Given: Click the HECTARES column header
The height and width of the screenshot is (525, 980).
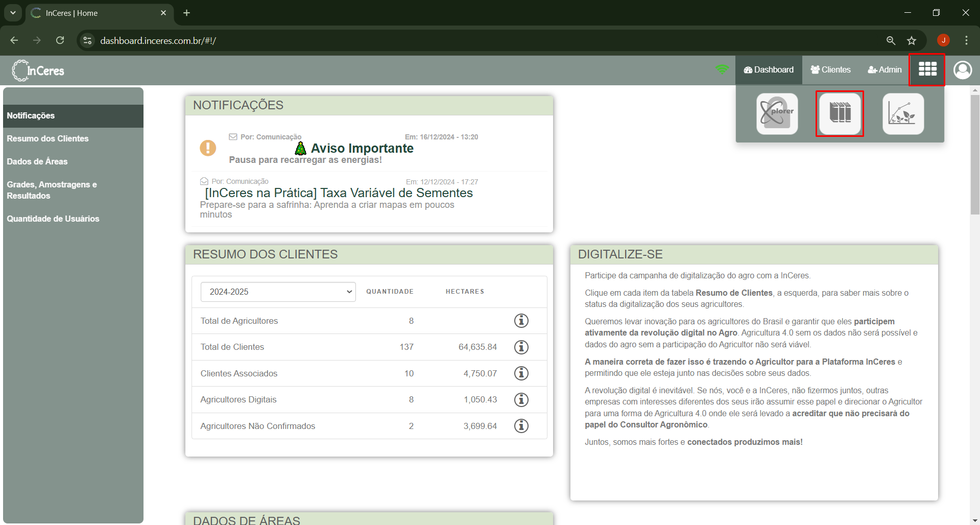Looking at the screenshot, I should click(x=465, y=292).
